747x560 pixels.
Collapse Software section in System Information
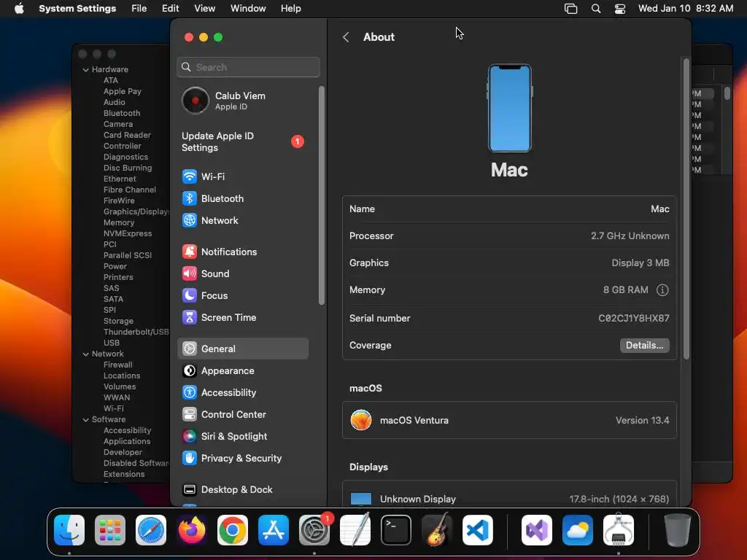(86, 419)
